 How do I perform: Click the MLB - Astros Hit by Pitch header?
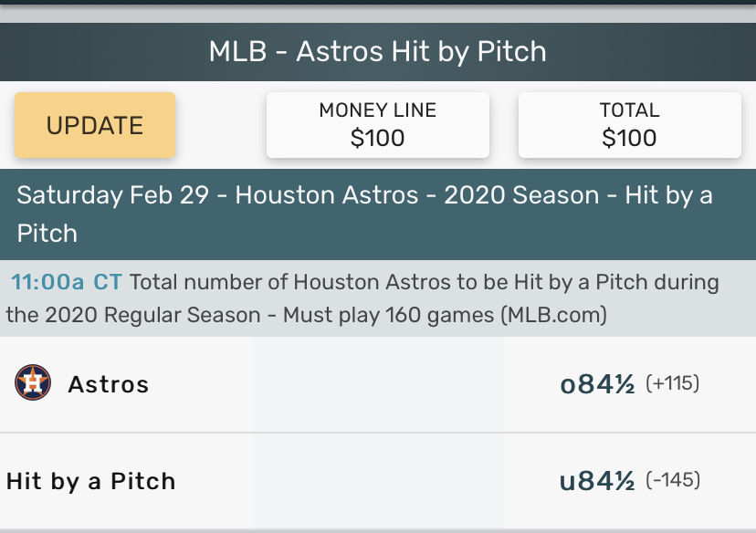tap(378, 51)
